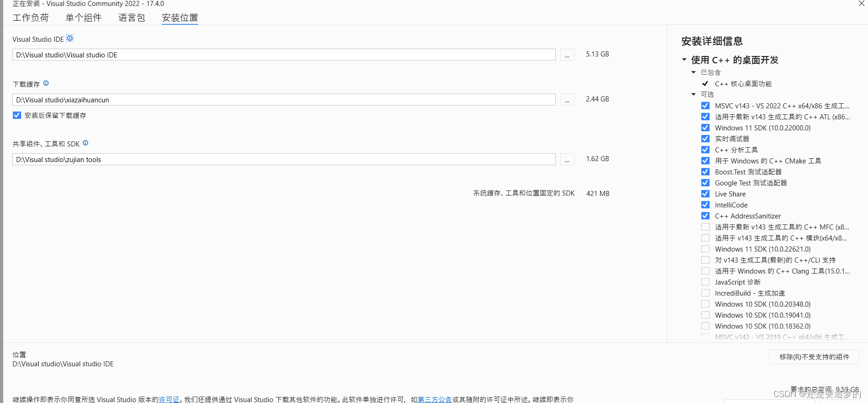This screenshot has height=403, width=868.
Task: Click the 系统缓存、工具和位置固定的 SDK label
Action: [524, 193]
